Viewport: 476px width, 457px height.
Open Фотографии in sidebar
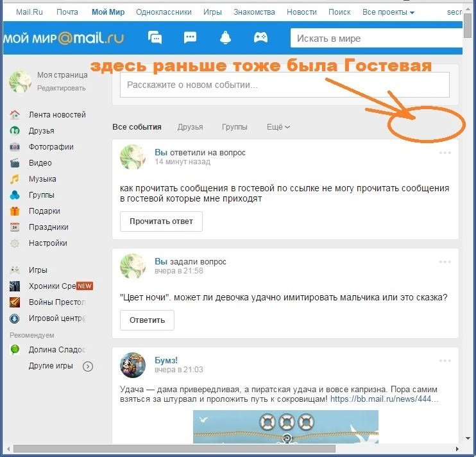click(x=51, y=147)
